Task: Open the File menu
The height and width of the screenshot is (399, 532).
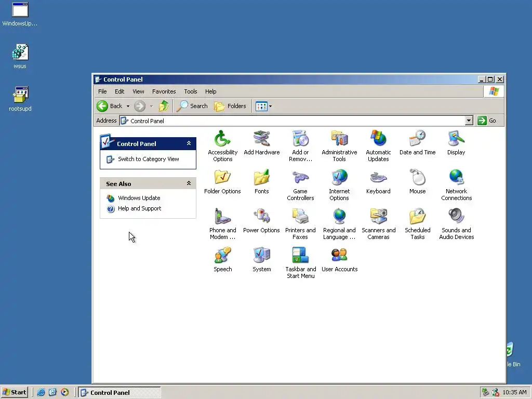Action: tap(102, 91)
